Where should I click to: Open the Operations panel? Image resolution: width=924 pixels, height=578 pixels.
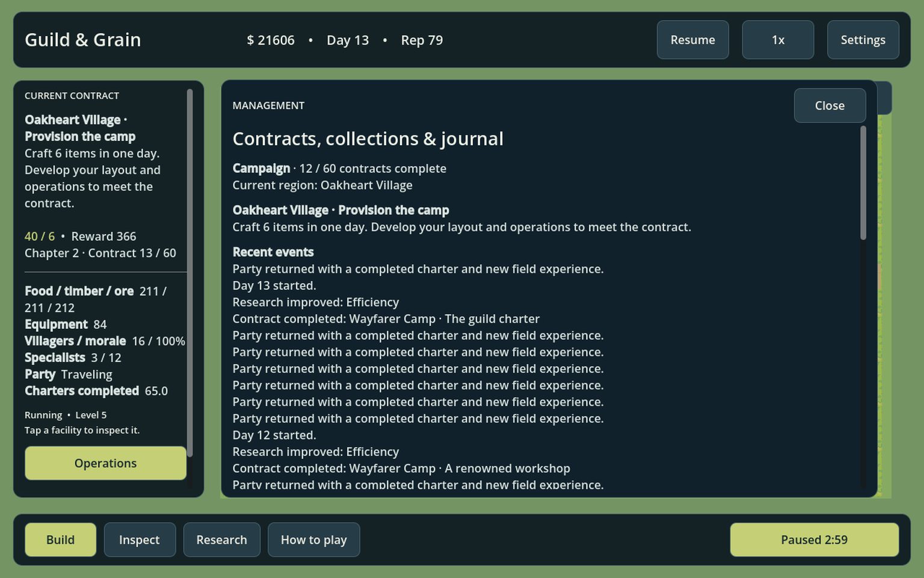pyautogui.click(x=105, y=463)
